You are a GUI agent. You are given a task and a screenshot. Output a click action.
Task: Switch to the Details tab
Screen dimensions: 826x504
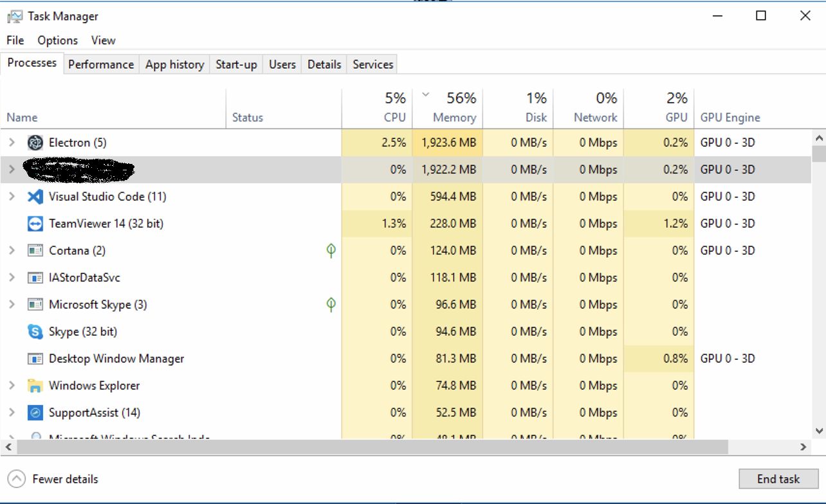[324, 64]
